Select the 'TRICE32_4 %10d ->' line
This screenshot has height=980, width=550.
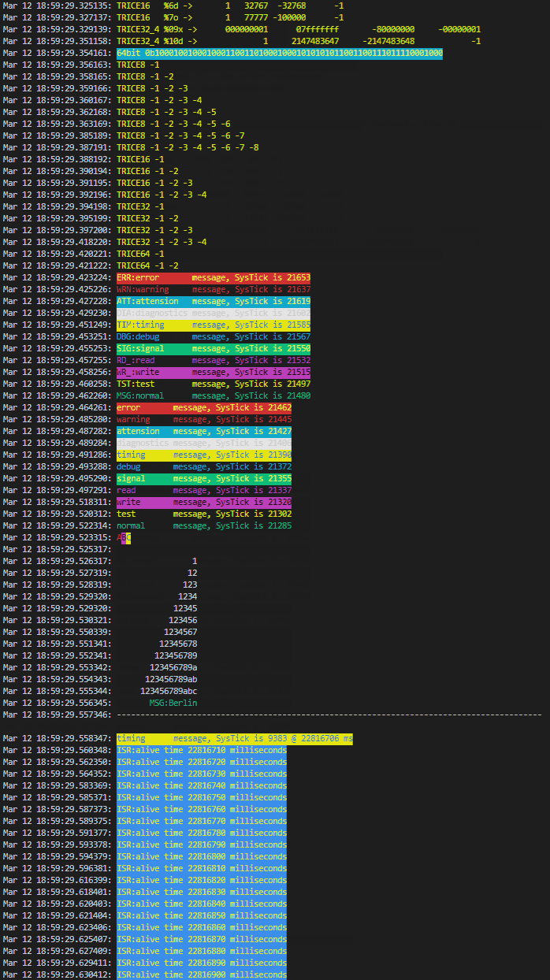point(299,41)
